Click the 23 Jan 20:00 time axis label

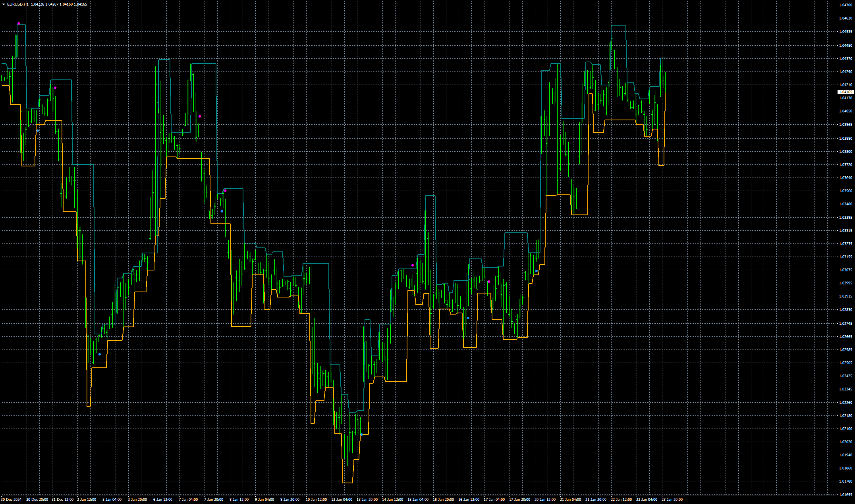point(672,500)
